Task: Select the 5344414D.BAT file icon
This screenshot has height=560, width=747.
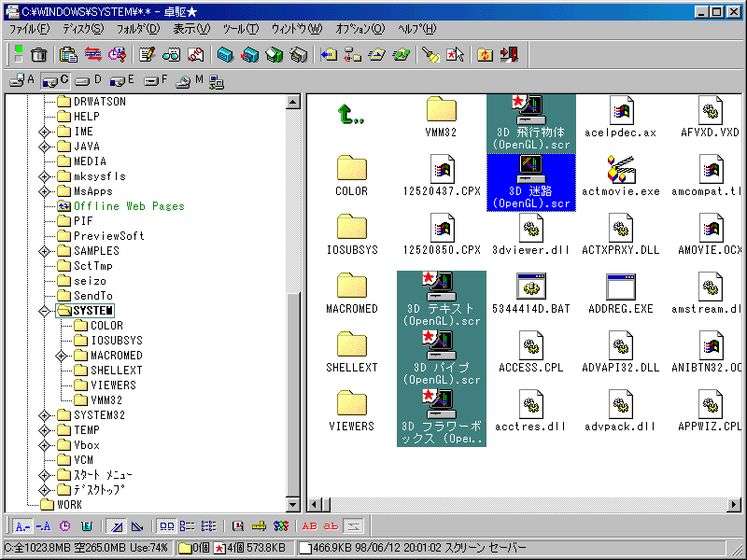Action: [530, 287]
